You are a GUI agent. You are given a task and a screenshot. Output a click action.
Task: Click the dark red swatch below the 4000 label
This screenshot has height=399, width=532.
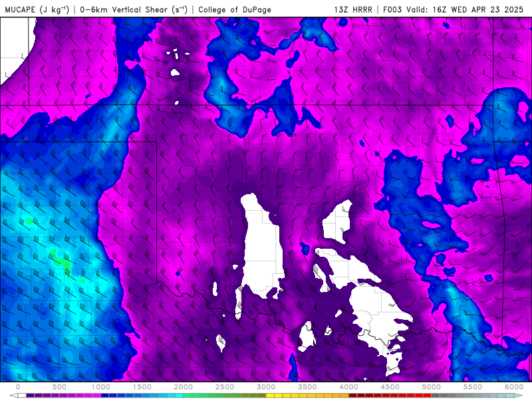pos(353,396)
